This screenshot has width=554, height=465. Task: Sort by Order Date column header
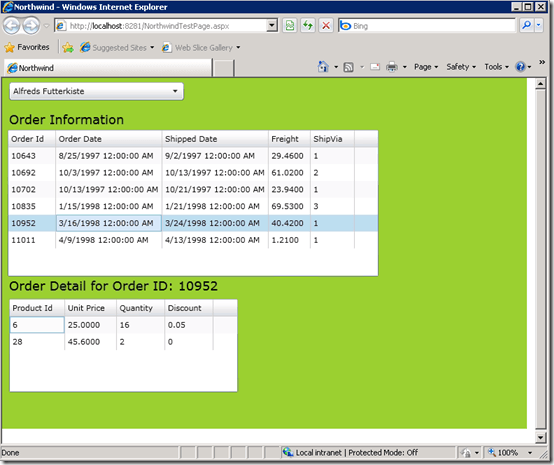tap(108, 139)
